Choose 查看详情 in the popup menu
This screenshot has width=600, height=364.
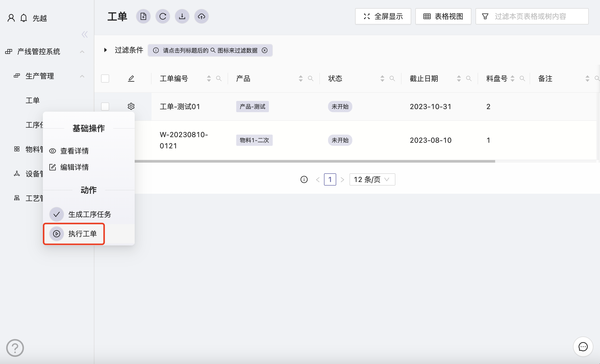[74, 151]
